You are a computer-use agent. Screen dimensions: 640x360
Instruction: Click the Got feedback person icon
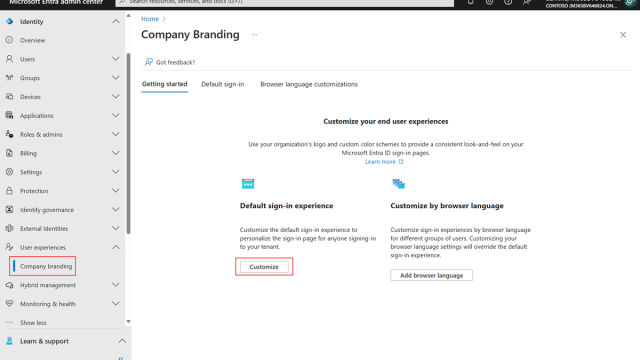[149, 62]
